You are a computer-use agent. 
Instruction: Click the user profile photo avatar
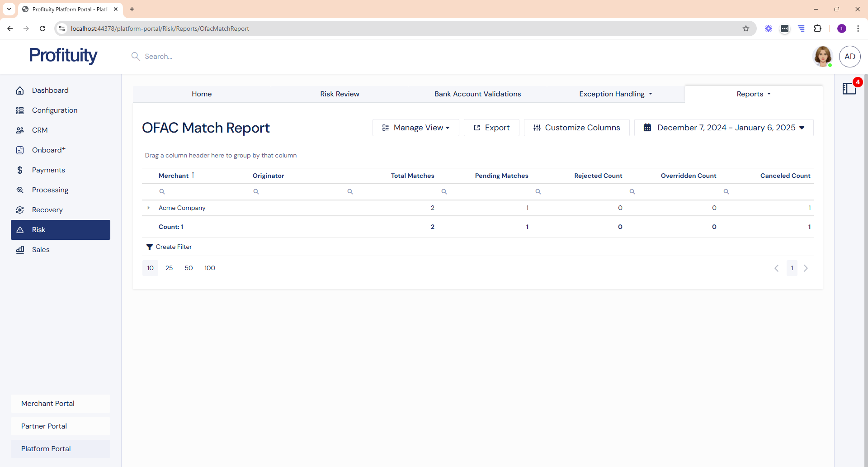822,57
